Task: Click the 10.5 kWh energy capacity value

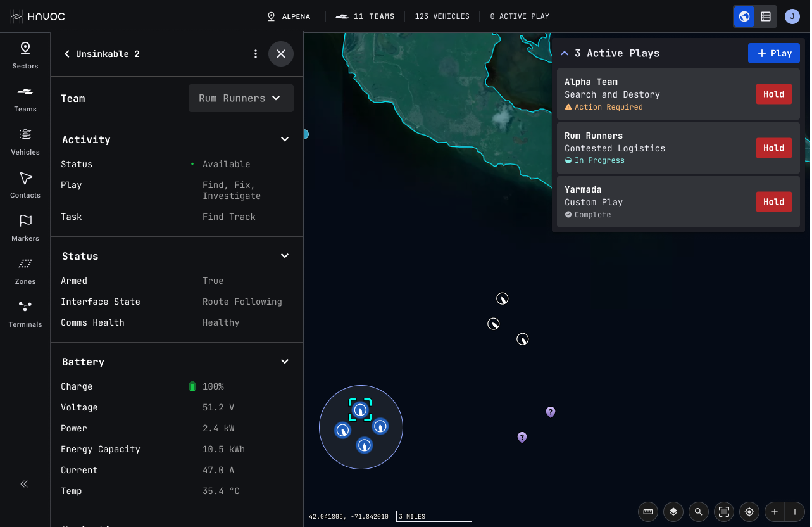Action: click(x=223, y=449)
